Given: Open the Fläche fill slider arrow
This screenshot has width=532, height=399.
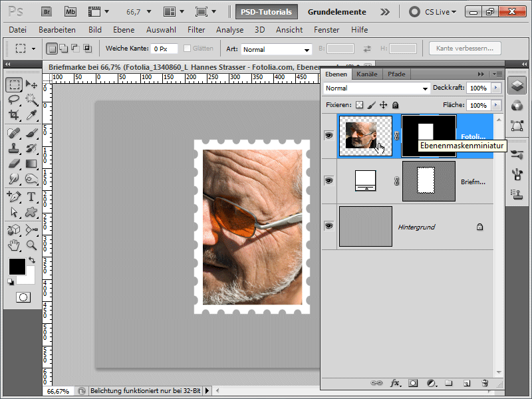Looking at the screenshot, I should coord(495,105).
